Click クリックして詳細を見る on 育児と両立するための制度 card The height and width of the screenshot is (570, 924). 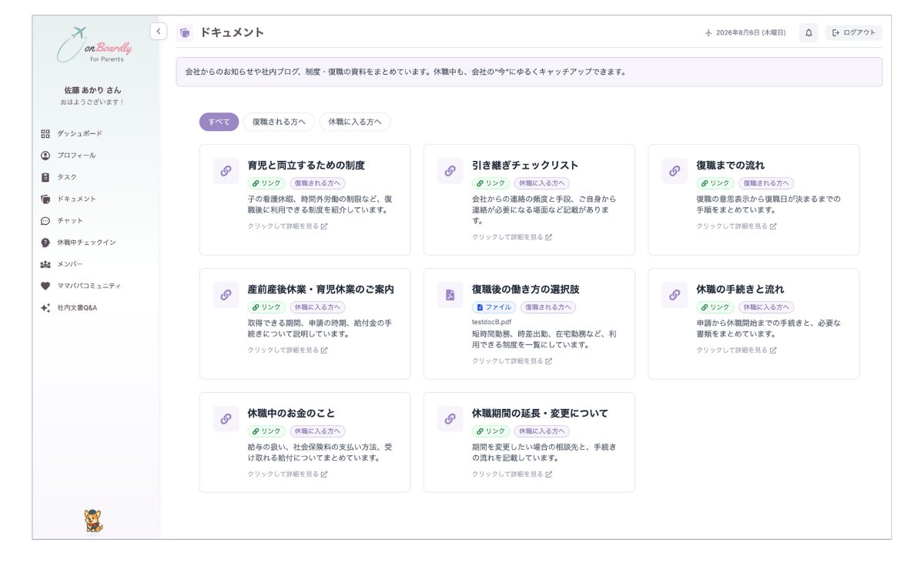pos(287,226)
